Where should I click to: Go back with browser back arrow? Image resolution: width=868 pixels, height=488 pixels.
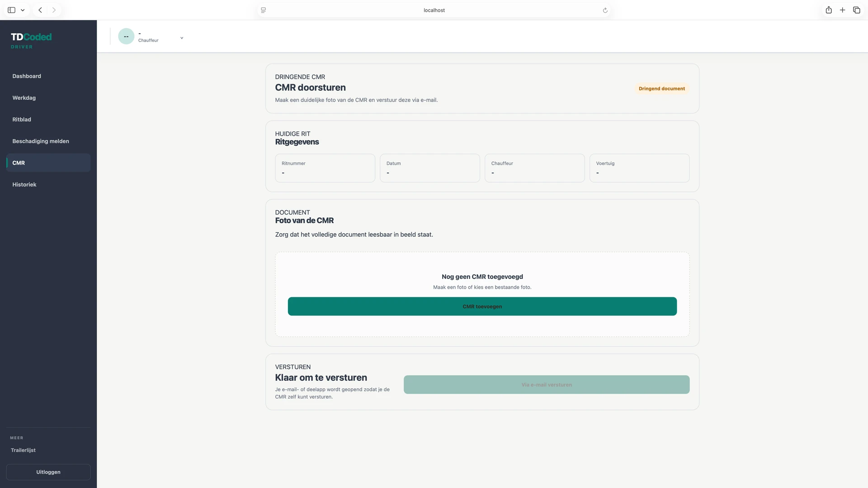coord(40,10)
